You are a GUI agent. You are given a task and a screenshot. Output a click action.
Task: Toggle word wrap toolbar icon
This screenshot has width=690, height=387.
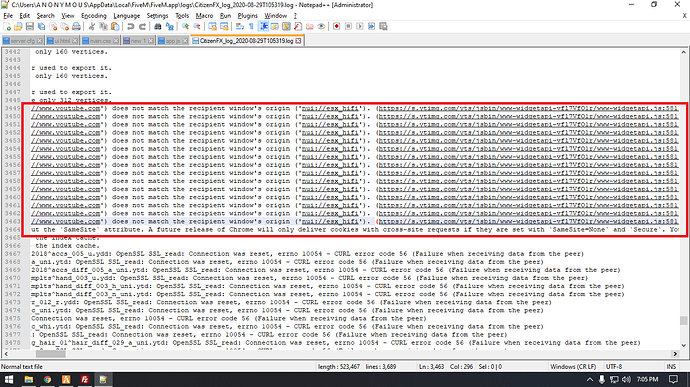coord(240,26)
